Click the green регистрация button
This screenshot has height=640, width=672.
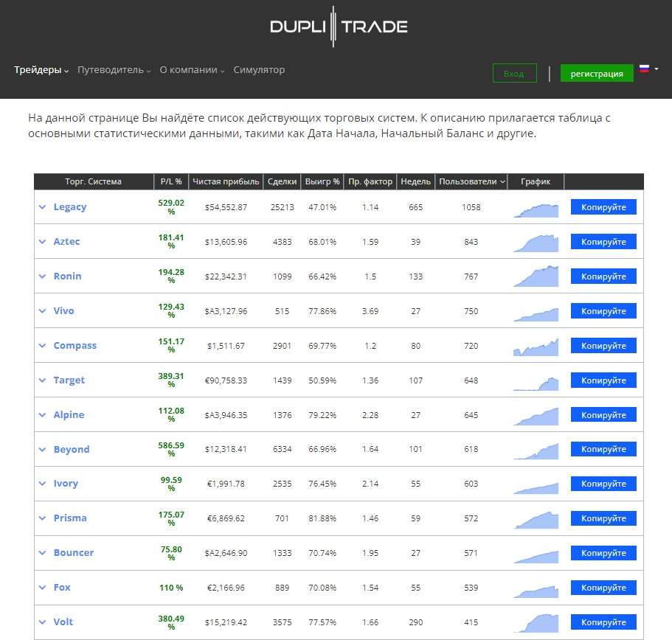[597, 73]
